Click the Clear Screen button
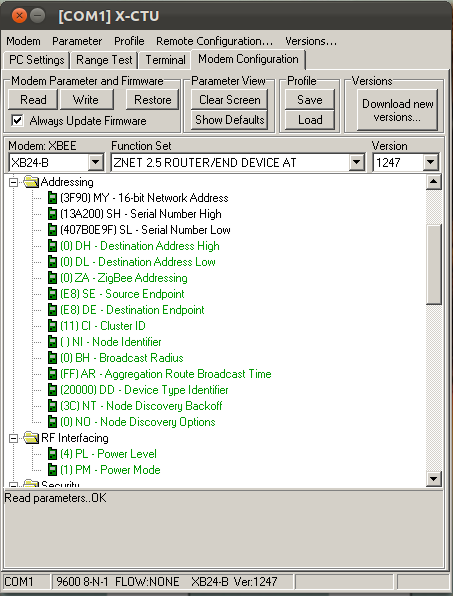Viewport: 453px width, 596px height. coord(230,100)
